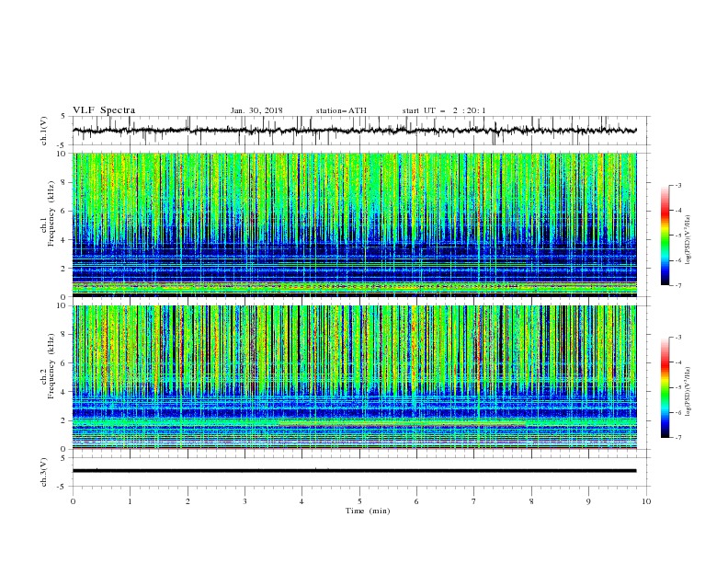Click the ch.1 voltage waveform trace
The width and height of the screenshot is (728, 563).
[354, 131]
